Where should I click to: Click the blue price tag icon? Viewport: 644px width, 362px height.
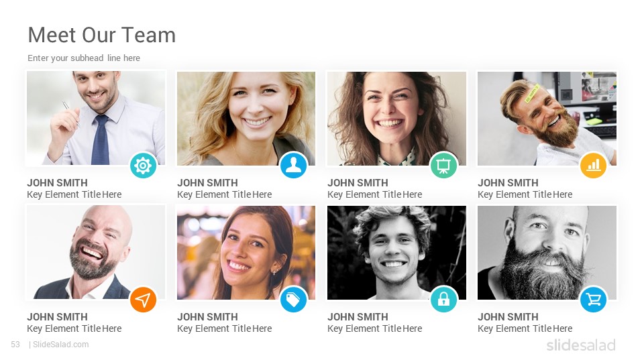(x=293, y=300)
